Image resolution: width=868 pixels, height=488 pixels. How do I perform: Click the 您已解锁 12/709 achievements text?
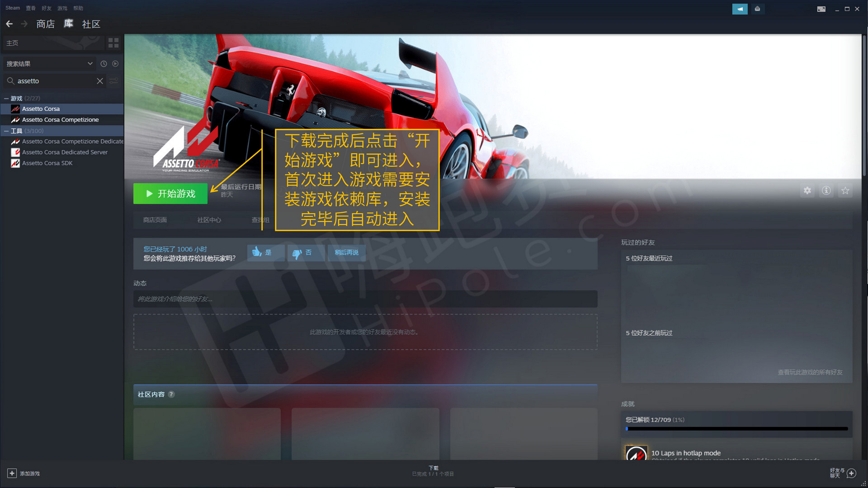[x=655, y=420]
